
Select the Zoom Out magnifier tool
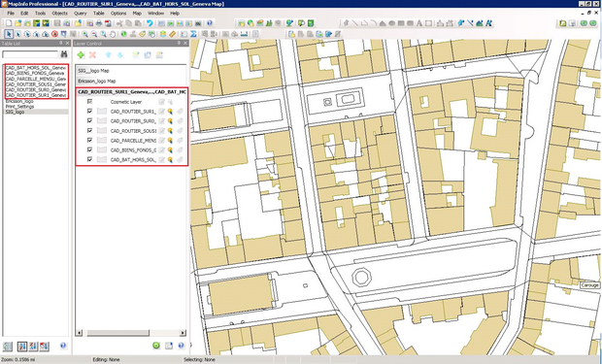pos(94,34)
